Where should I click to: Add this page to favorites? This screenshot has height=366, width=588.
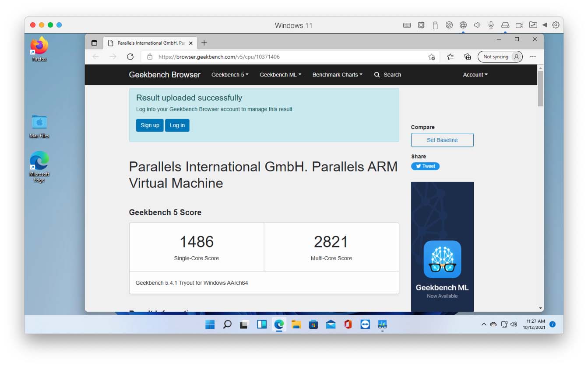click(x=431, y=56)
